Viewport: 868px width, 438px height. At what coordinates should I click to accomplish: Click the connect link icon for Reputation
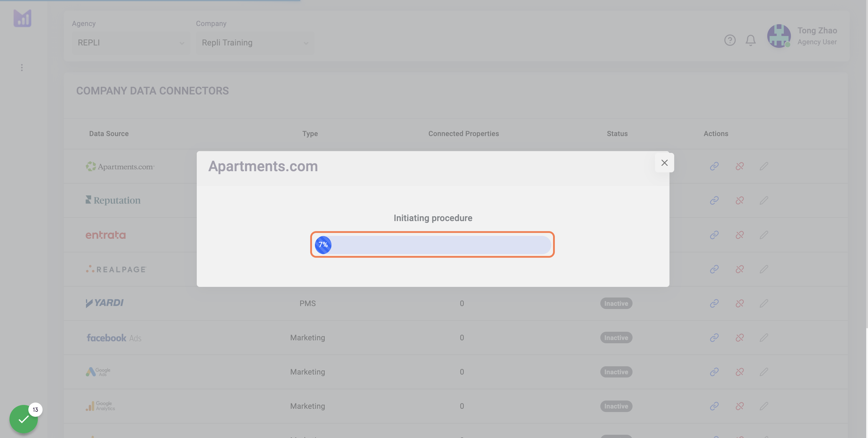714,200
